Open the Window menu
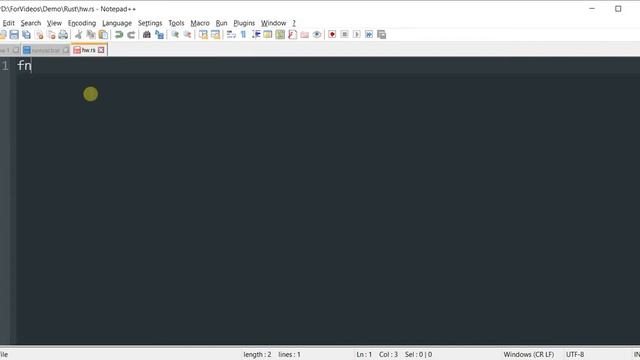Image resolution: width=640 pixels, height=360 pixels. coord(273,23)
